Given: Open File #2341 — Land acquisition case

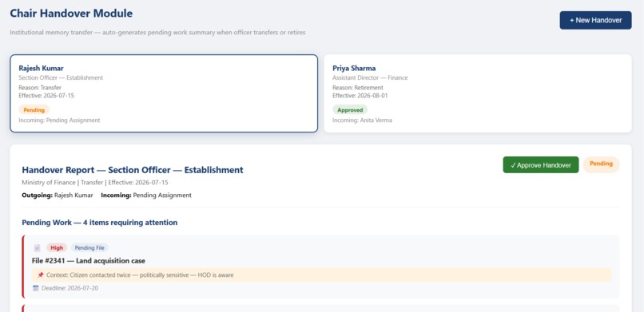Looking at the screenshot, I should coord(89,261).
